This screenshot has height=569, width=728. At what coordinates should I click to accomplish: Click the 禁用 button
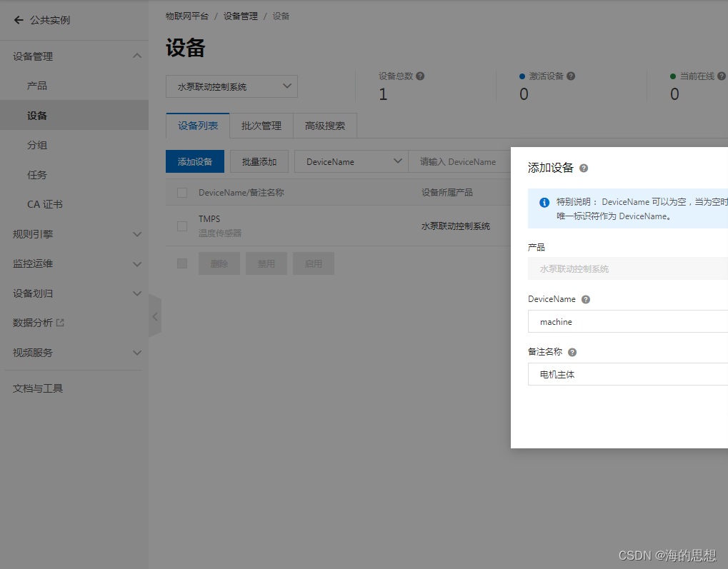[x=266, y=263]
